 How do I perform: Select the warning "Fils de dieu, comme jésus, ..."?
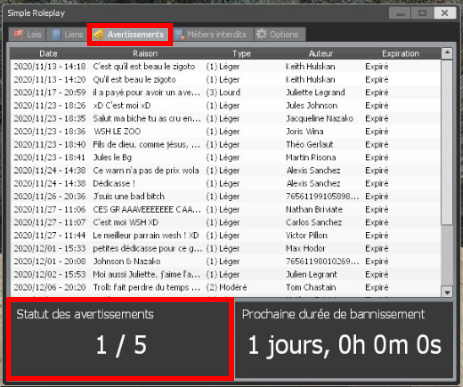click(225, 144)
